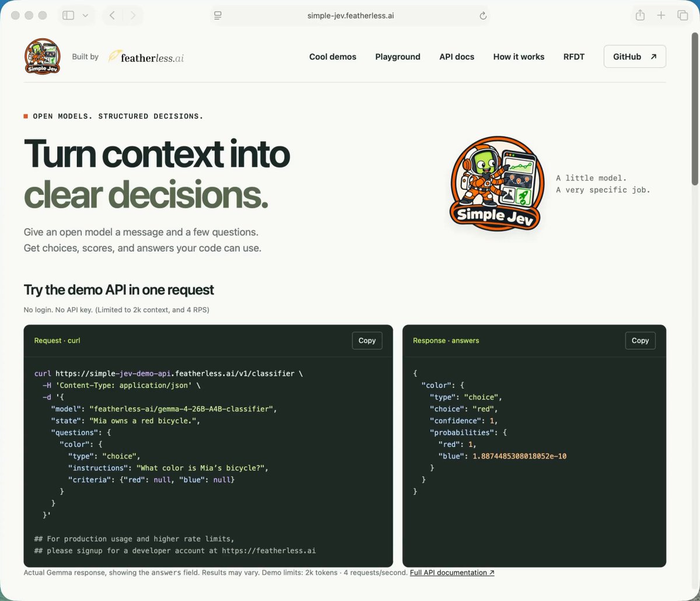The height and width of the screenshot is (601, 700).
Task: Open the Cool demos nav item
Action: pyautogui.click(x=332, y=57)
